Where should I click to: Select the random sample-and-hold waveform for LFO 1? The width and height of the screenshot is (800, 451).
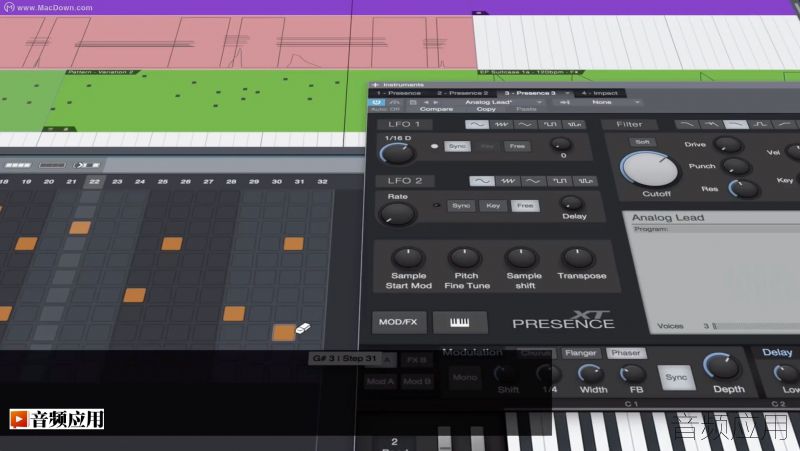tap(574, 124)
